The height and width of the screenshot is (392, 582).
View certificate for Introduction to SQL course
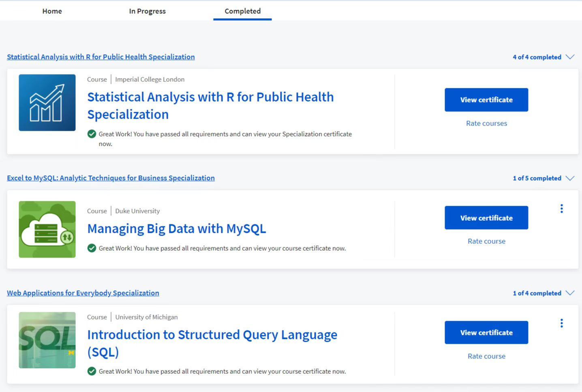486,332
